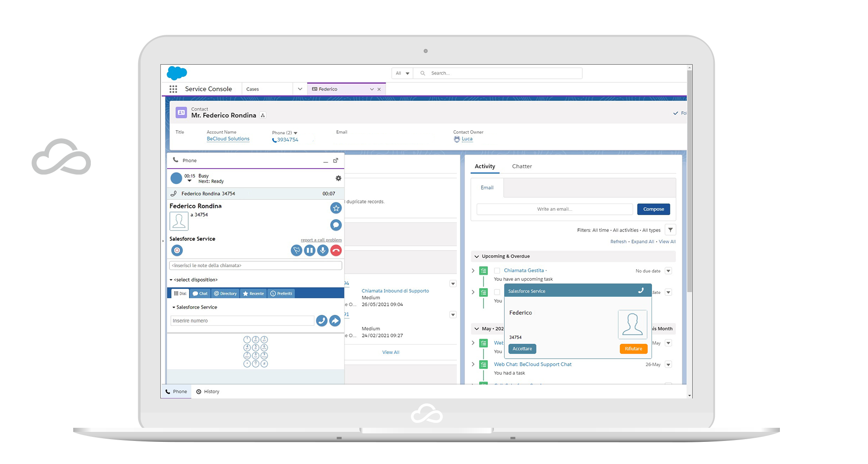Mark Federico Rondina as favorite with the star
The height and width of the screenshot is (464, 868).
coord(336,208)
